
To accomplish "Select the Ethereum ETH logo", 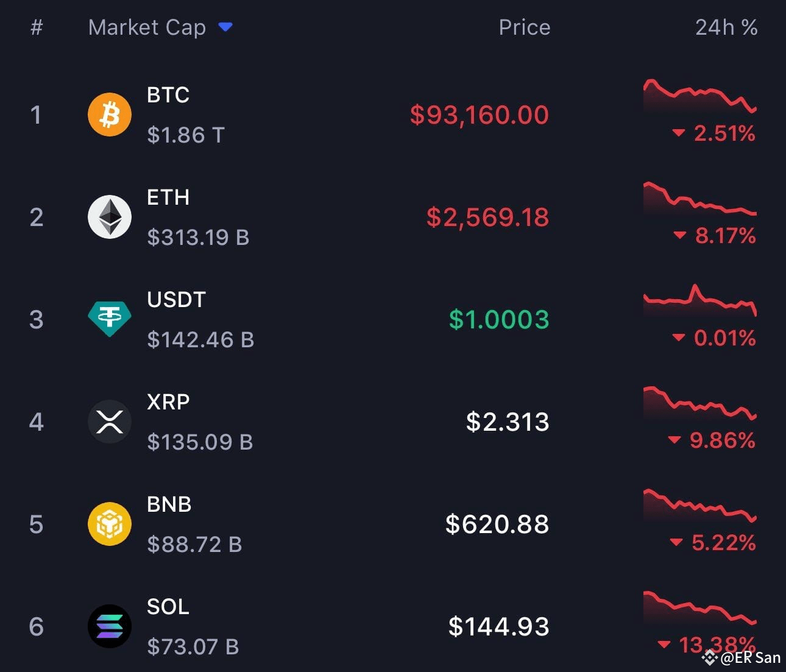I will [x=110, y=216].
